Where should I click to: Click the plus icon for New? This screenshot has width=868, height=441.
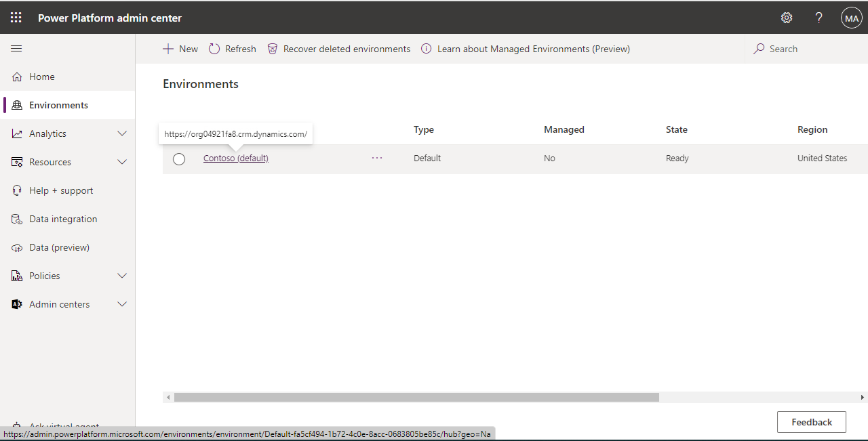[x=168, y=49]
